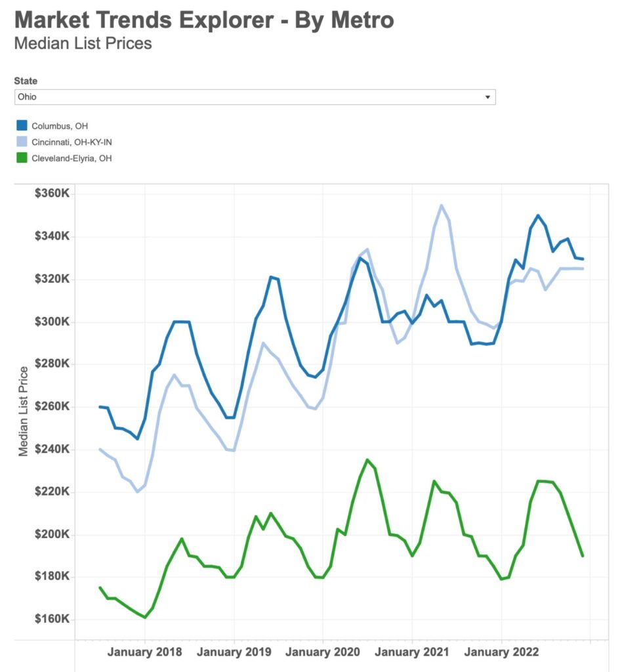
Task: Click the Cleveland-Elyria green legend swatch
Action: click(x=22, y=157)
